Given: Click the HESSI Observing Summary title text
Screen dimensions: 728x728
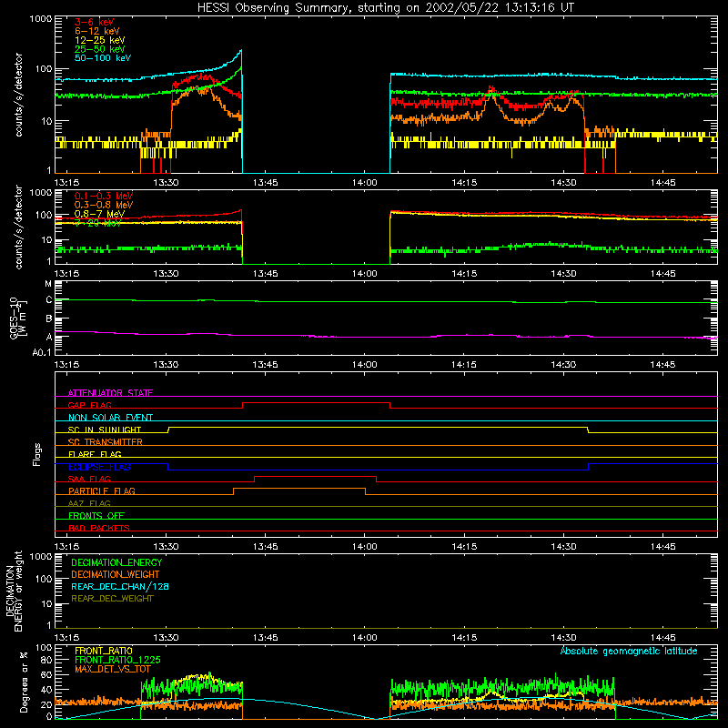Looking at the screenshot, I should click(385, 8).
